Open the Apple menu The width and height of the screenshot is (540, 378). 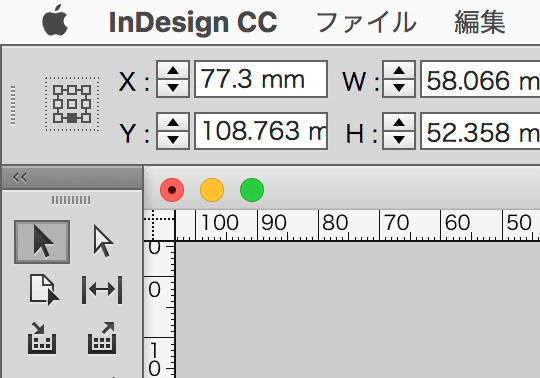tap(55, 21)
